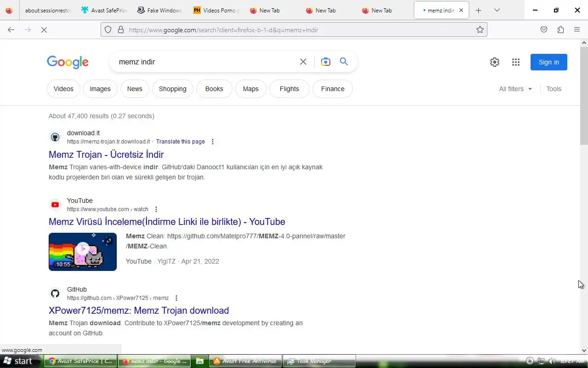This screenshot has width=588, height=368.
Task: Open a new tab with plus button
Action: click(x=478, y=10)
